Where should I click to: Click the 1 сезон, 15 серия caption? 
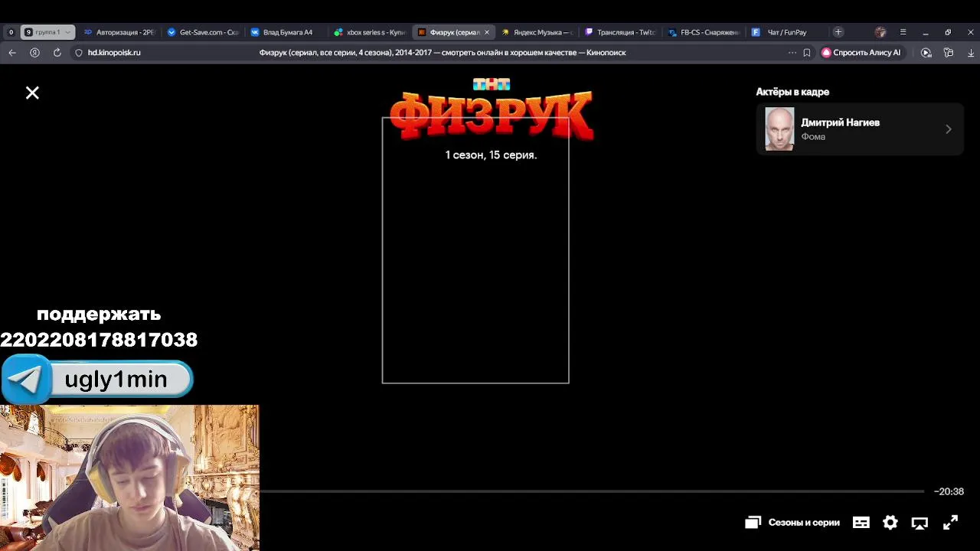click(x=491, y=155)
